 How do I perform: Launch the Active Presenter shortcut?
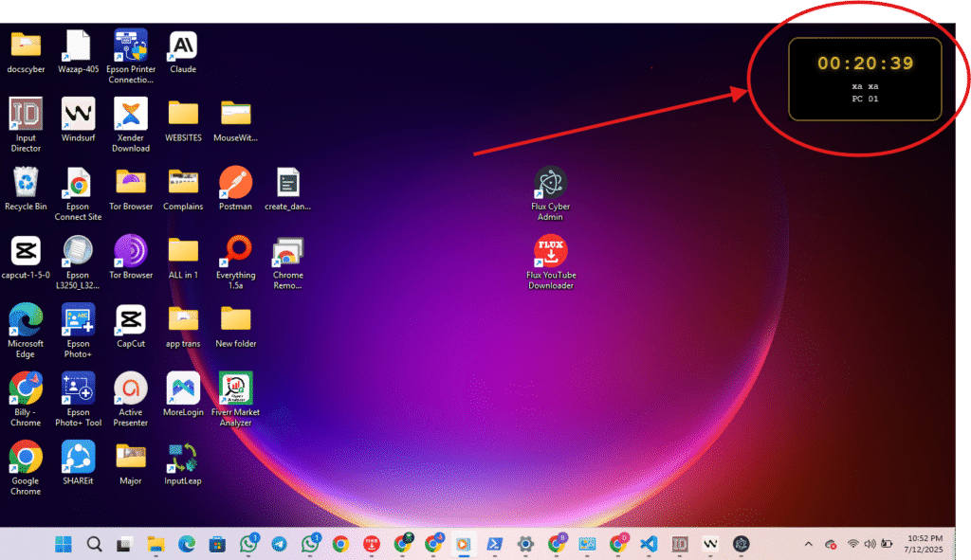131,388
